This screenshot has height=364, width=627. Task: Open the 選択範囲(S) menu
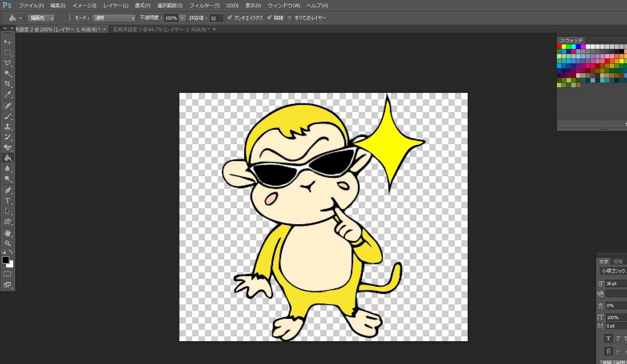pos(170,6)
